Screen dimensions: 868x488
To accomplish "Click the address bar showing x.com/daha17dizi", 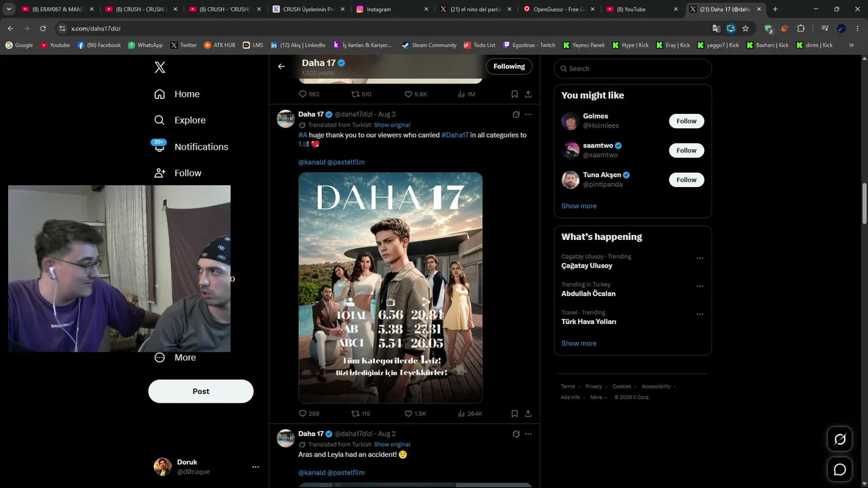I will [x=380, y=28].
